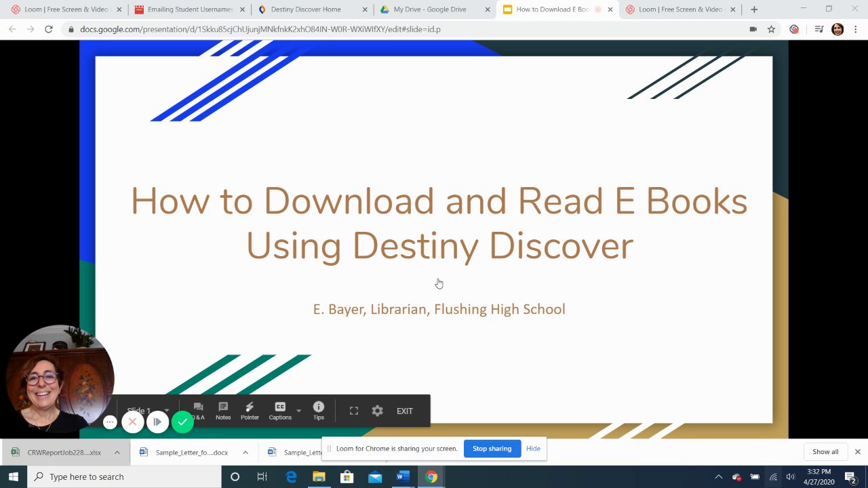Open Captions options dropdown arrow
868x488 pixels.
click(298, 411)
